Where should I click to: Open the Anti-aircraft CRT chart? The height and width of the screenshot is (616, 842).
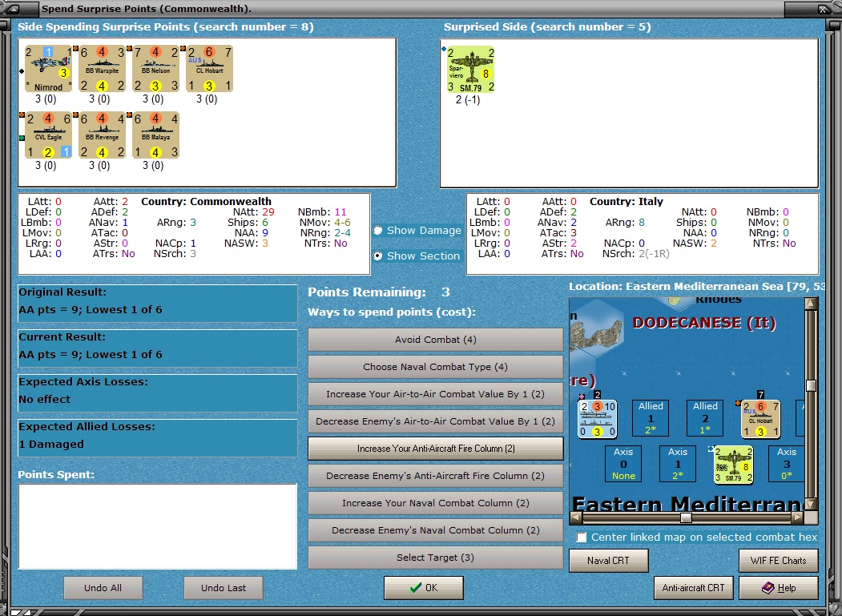[x=693, y=587]
